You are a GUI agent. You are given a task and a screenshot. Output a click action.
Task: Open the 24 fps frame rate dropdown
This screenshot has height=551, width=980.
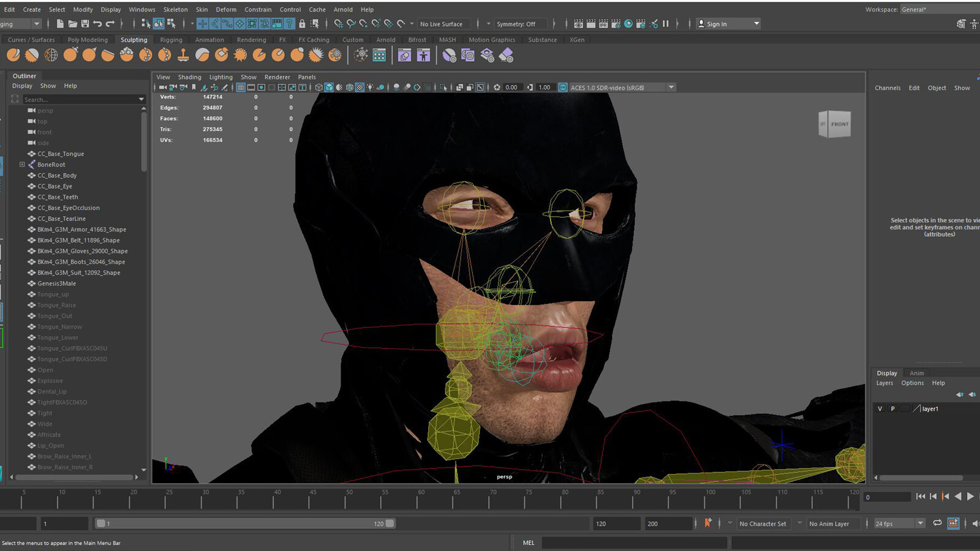920,523
